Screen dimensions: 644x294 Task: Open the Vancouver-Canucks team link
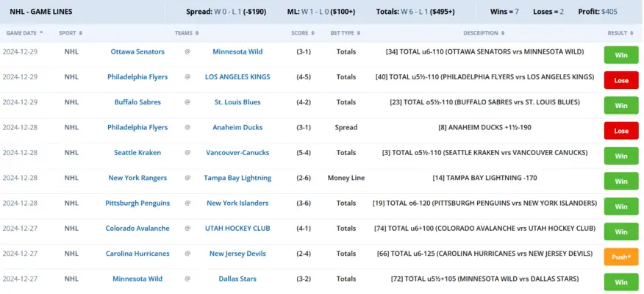(x=237, y=153)
